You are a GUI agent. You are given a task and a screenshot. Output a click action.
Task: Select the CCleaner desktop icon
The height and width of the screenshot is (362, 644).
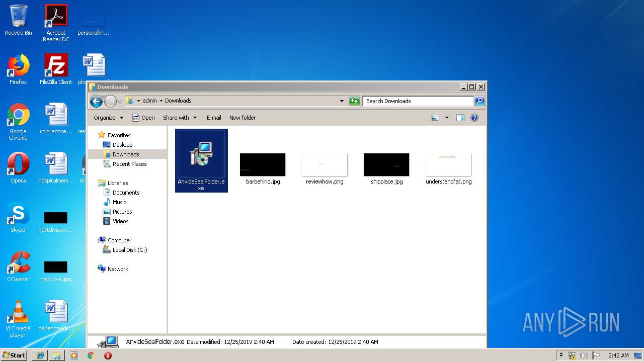18,266
